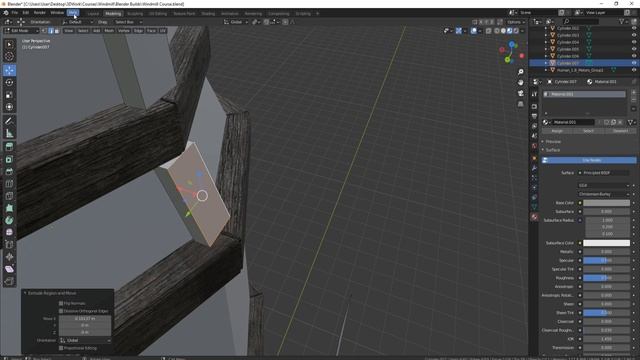Enable edge select mode
The width and height of the screenshot is (640, 360).
51,31
